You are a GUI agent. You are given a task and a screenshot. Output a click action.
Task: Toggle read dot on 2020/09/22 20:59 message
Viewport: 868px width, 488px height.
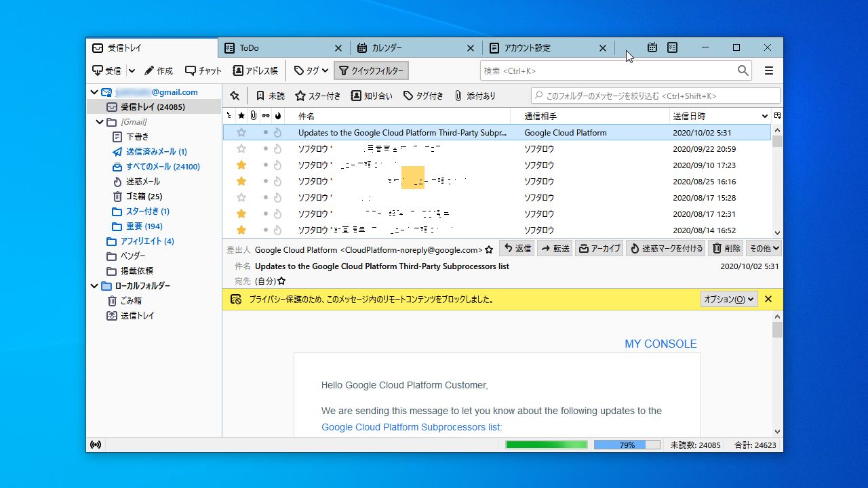(266, 149)
